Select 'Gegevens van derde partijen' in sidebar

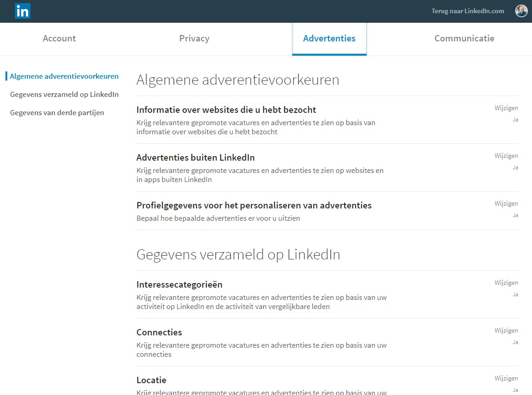[x=57, y=112]
